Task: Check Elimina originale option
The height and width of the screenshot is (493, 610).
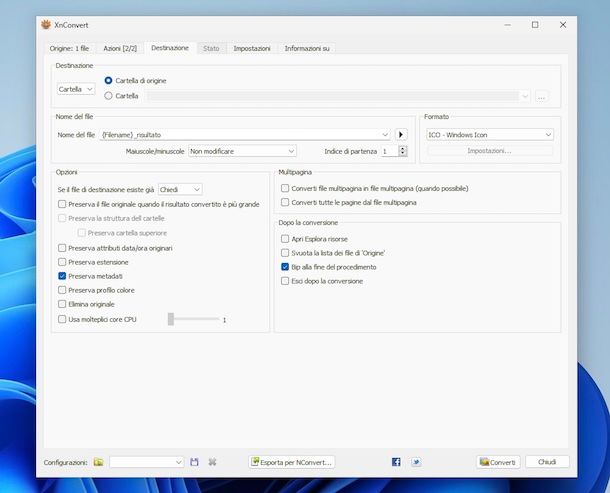Action: (x=62, y=304)
